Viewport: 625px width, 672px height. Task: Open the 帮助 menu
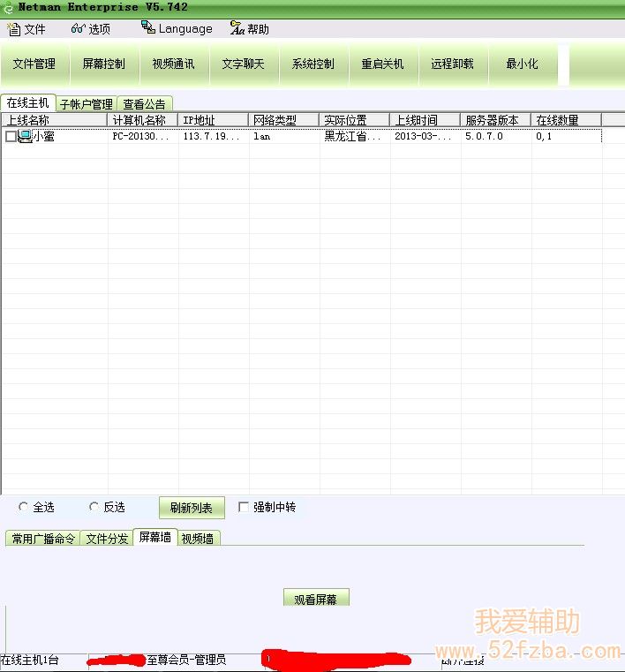click(250, 29)
